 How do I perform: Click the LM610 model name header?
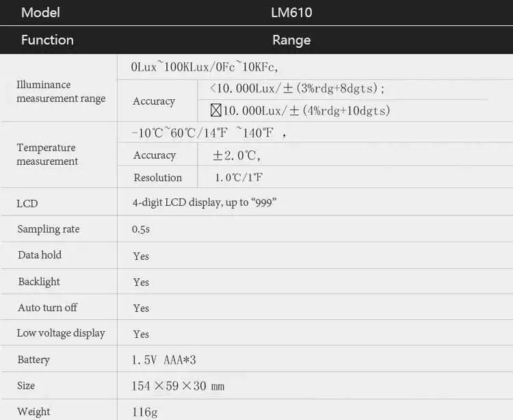[291, 13]
